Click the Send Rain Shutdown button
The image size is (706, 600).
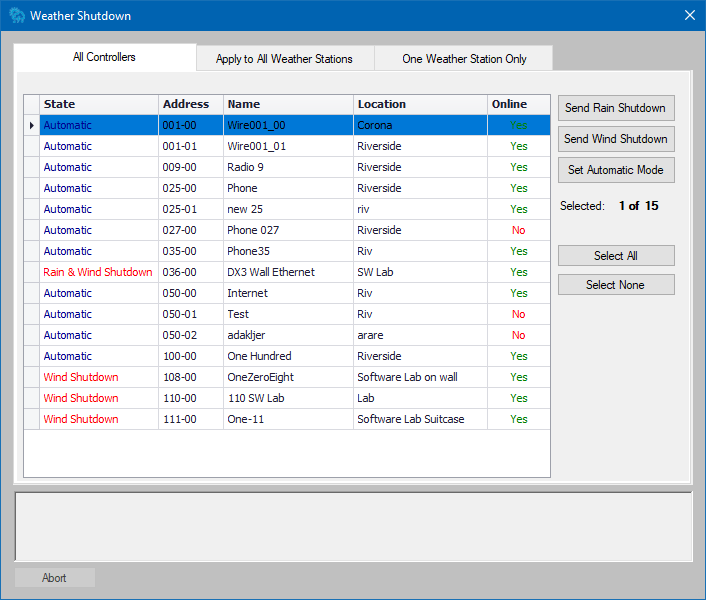[x=616, y=108]
